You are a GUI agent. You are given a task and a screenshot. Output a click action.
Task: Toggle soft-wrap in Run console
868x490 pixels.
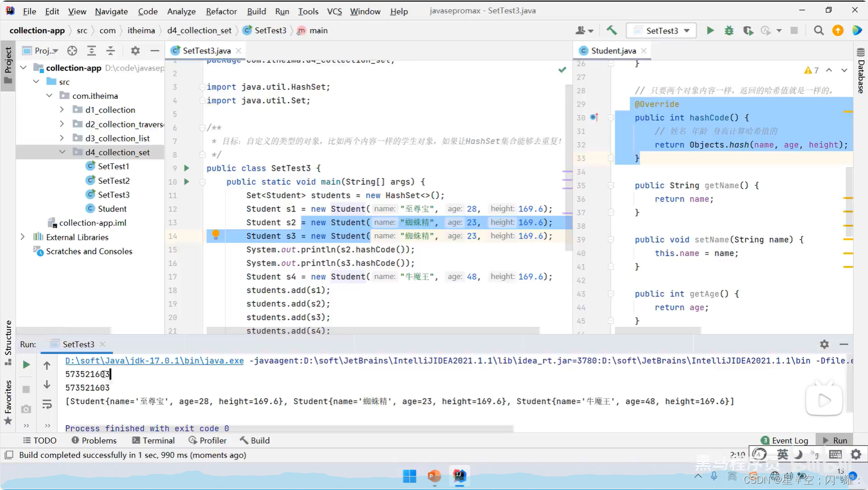[47, 405]
